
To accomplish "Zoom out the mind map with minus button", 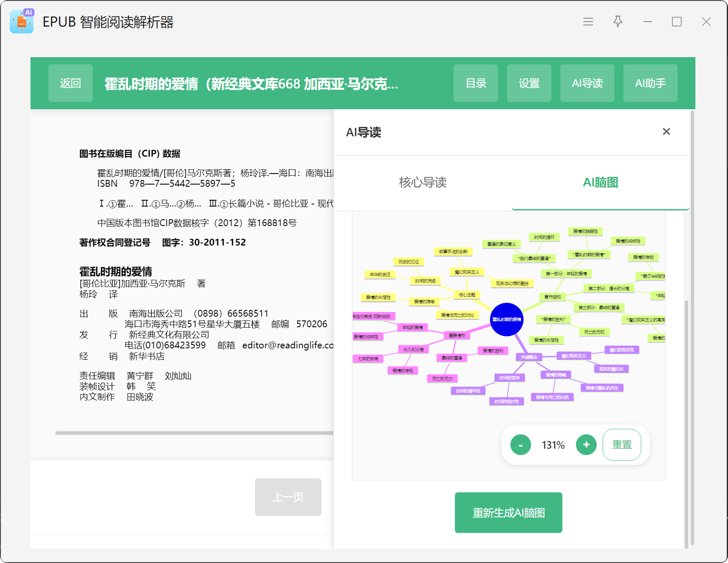I will coord(520,445).
